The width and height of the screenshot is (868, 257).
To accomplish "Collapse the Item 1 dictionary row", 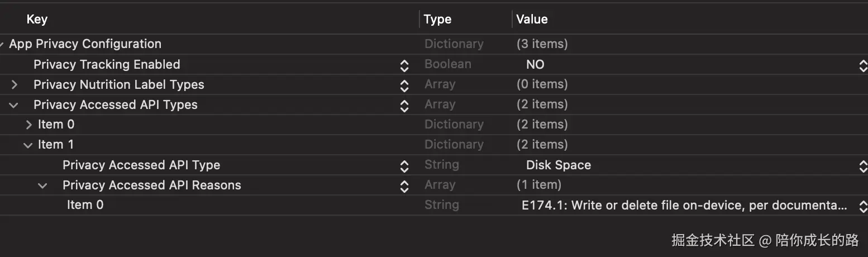I will pos(28,145).
